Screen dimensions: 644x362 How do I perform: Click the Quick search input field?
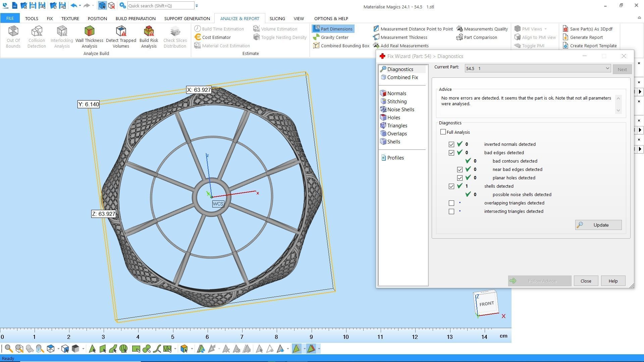[x=160, y=6]
